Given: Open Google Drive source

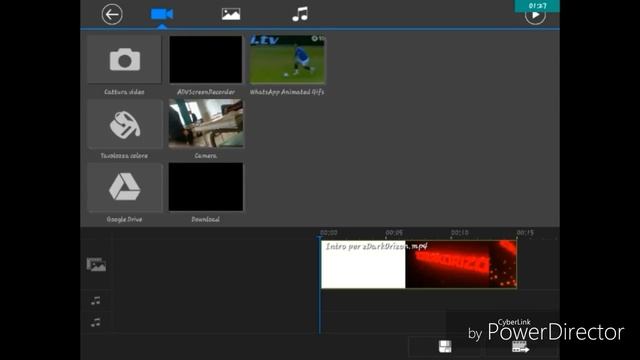Looking at the screenshot, I should pyautogui.click(x=124, y=187).
